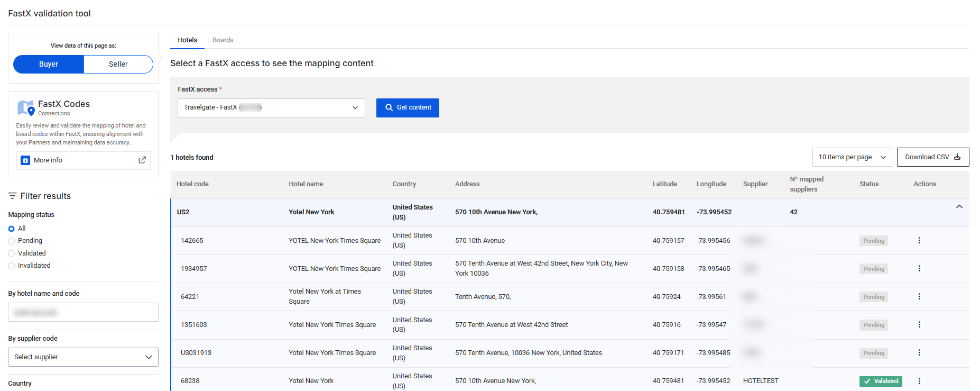980x391 pixels.
Task: Click the Get content button
Action: (x=408, y=108)
